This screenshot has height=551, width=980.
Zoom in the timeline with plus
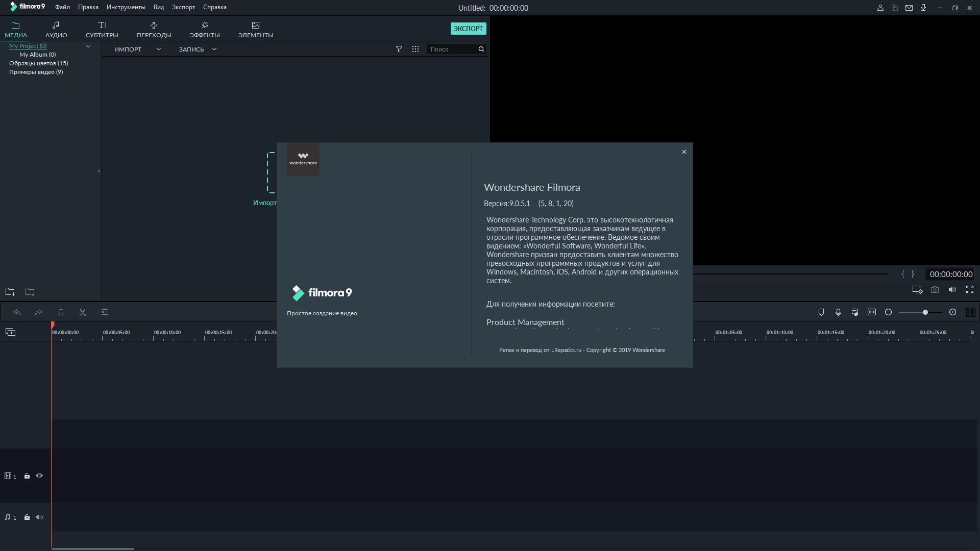click(952, 312)
